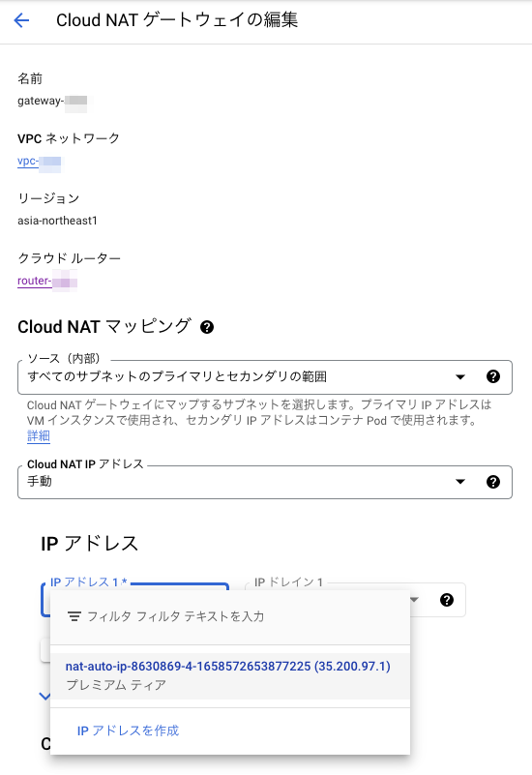Click the フィルタ テキストを入力 filter field
This screenshot has height=775, width=532.
[x=175, y=617]
